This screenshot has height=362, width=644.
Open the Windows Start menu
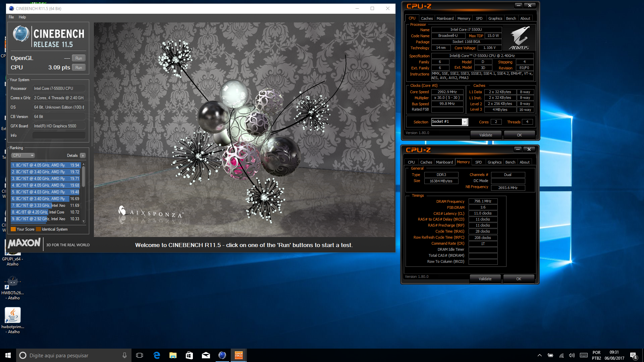click(x=8, y=355)
